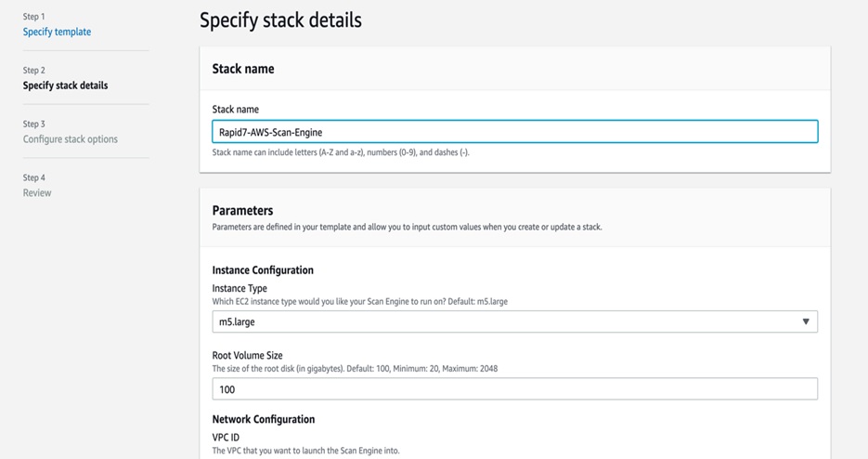Click the Network Configuration heading
Viewport: 868px width, 459px height.
click(x=264, y=419)
